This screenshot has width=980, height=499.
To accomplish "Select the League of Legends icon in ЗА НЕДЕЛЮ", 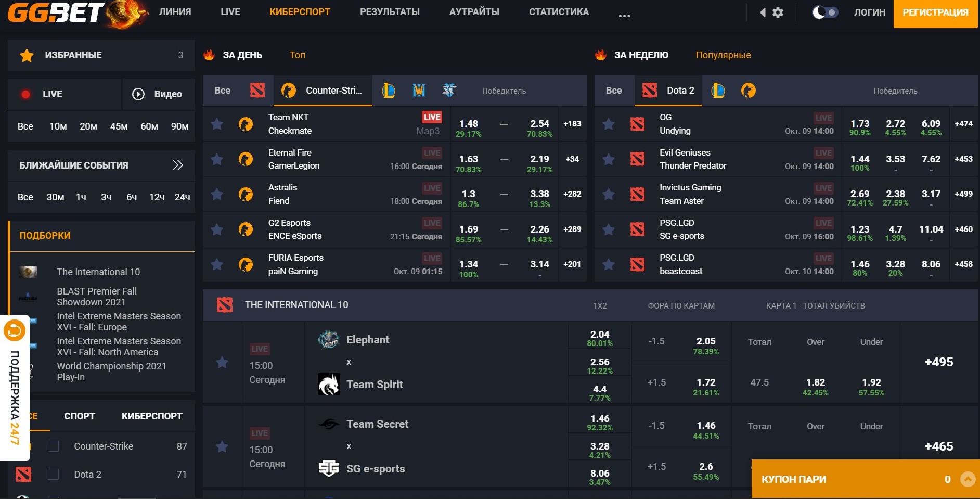I will (x=718, y=91).
